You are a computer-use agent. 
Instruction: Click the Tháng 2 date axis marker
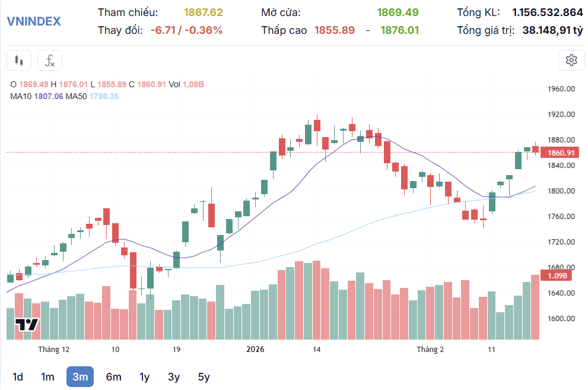430,350
